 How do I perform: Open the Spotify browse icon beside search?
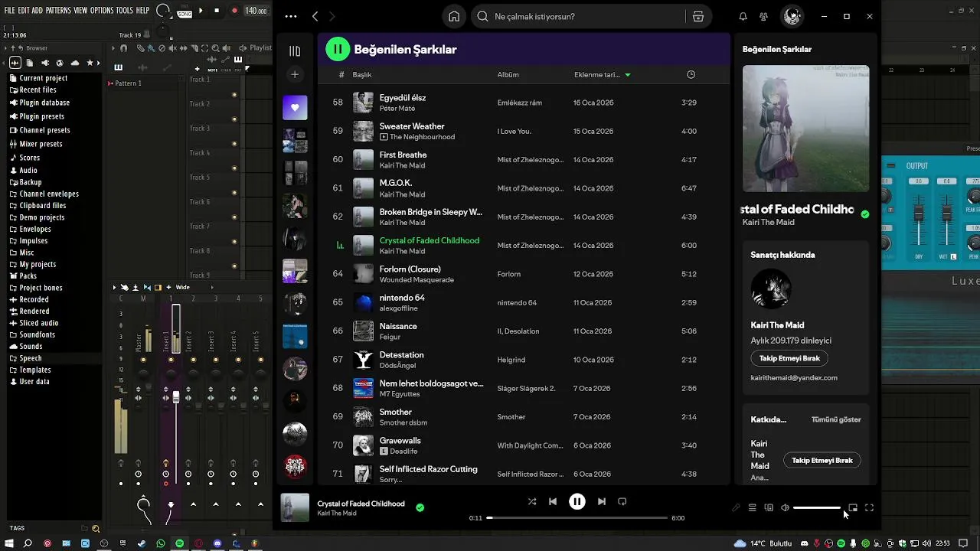point(698,16)
